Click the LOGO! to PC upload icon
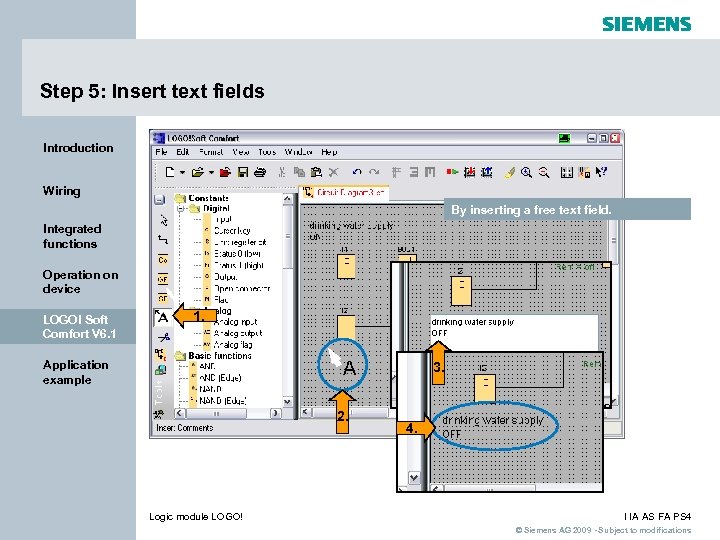 pyautogui.click(x=487, y=172)
